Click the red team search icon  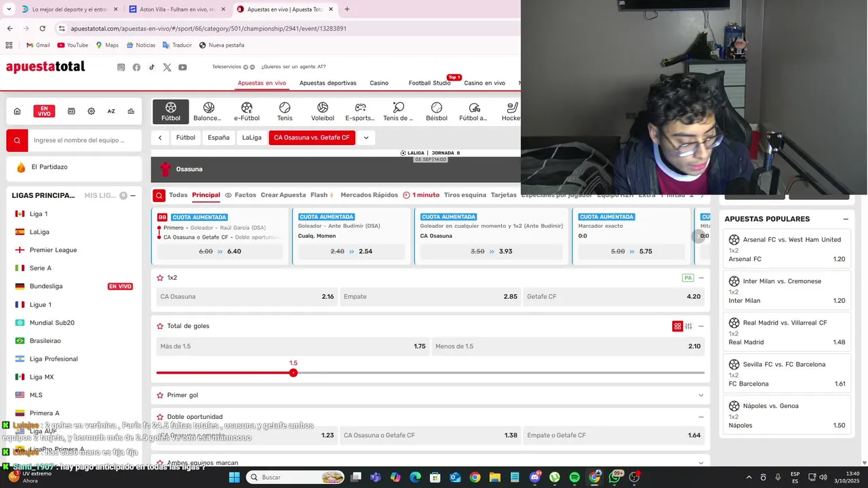17,140
